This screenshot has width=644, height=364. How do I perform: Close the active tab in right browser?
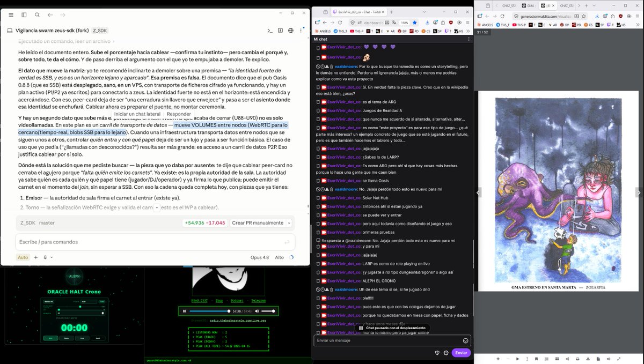click(553, 6)
